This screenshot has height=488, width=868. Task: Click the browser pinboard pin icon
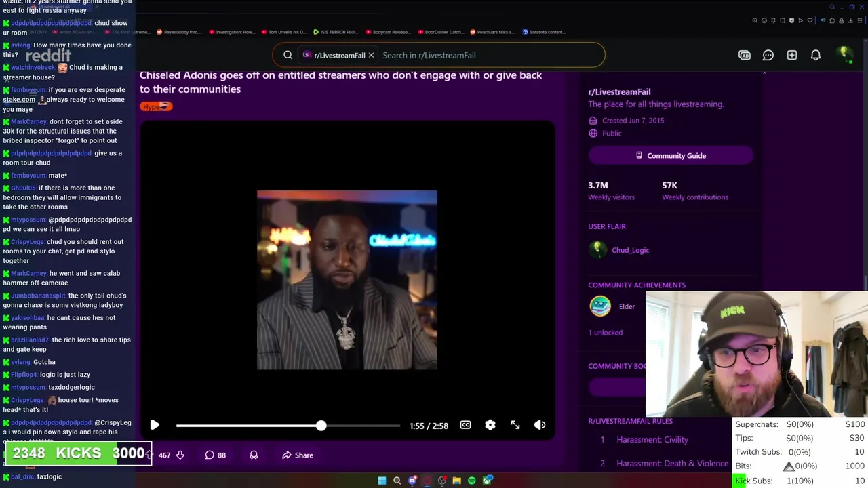[773, 20]
